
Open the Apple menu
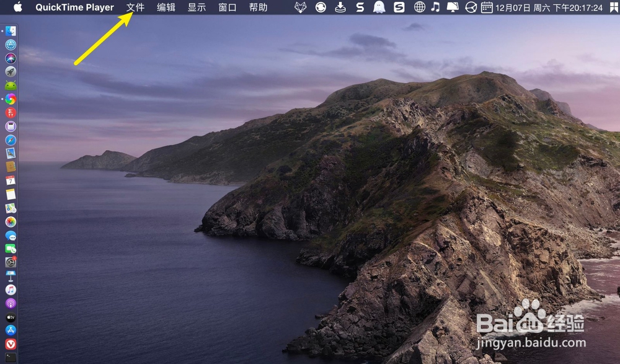[17, 7]
